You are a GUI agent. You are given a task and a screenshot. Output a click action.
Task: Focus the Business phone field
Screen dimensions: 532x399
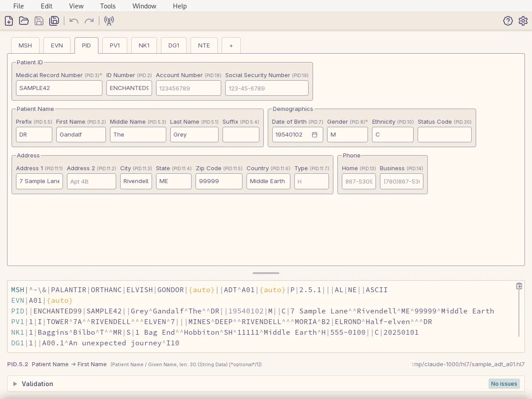click(402, 181)
